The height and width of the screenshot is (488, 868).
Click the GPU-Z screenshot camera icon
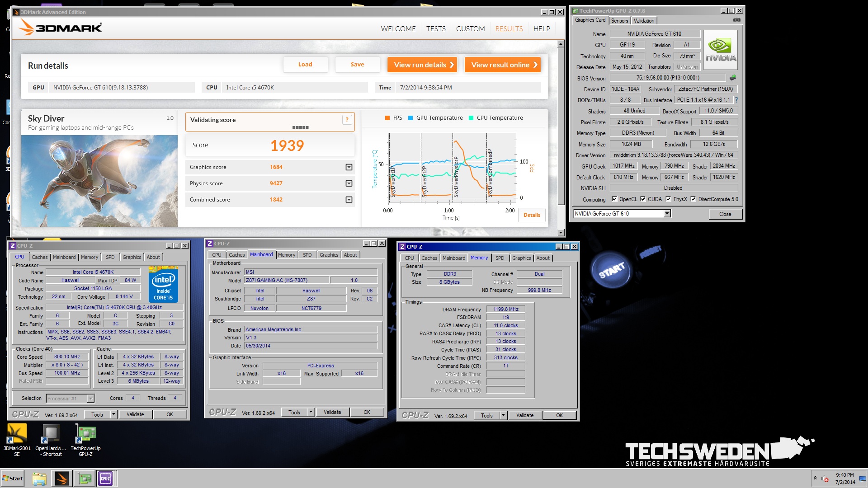[736, 20]
